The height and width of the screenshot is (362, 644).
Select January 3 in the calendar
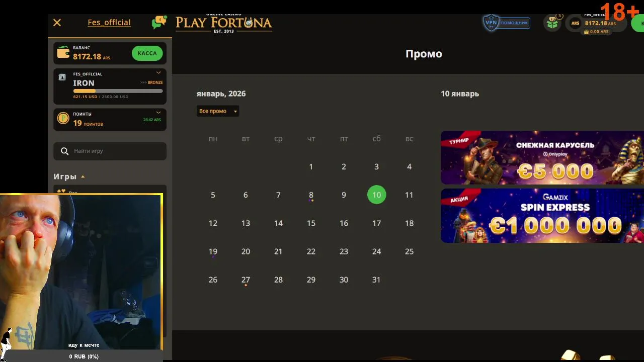(376, 166)
